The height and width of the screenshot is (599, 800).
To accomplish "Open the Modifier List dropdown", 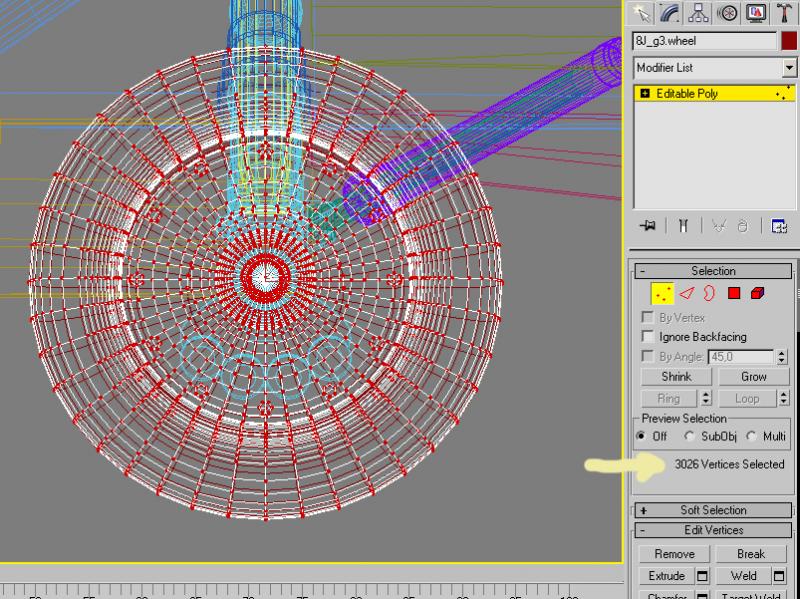I will pos(714,68).
